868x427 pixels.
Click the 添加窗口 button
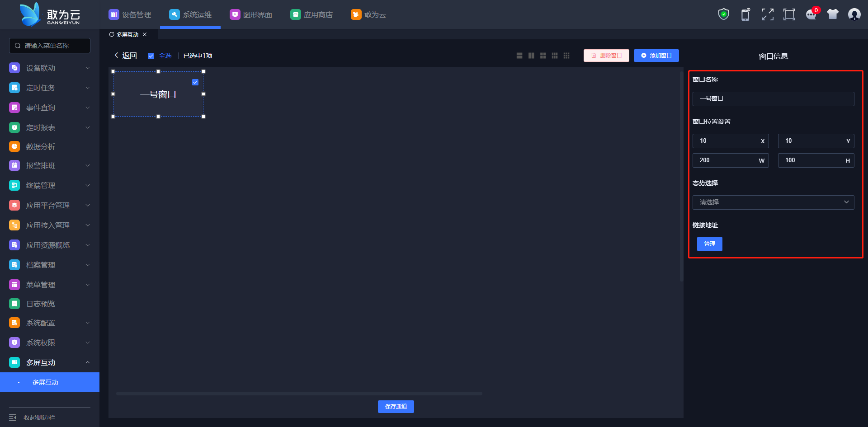coord(656,56)
